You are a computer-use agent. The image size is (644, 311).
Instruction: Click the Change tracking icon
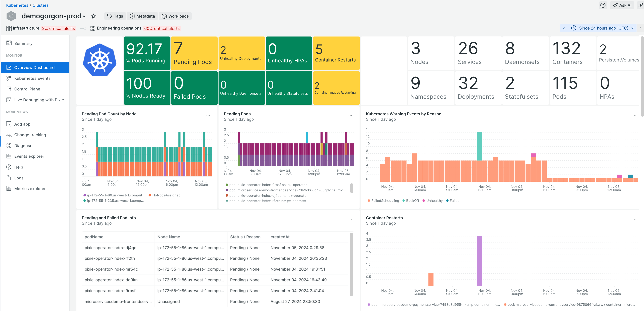tap(9, 135)
